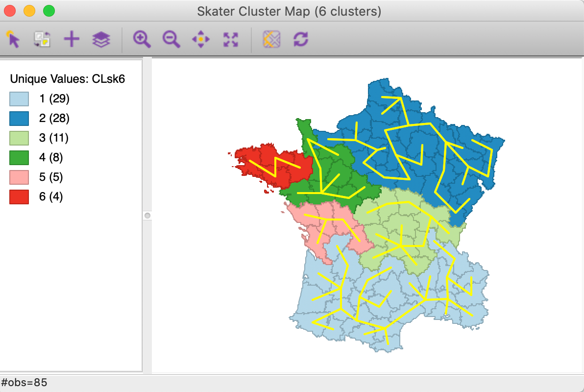The width and height of the screenshot is (584, 392).
Task: Select legend label '3 (11)'
Action: (54, 138)
